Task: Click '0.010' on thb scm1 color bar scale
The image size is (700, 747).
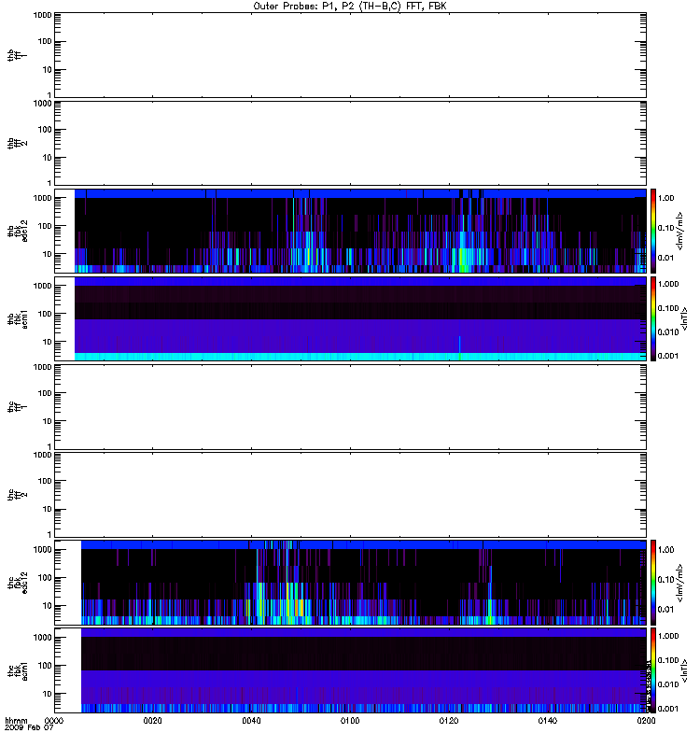Action: [668, 332]
